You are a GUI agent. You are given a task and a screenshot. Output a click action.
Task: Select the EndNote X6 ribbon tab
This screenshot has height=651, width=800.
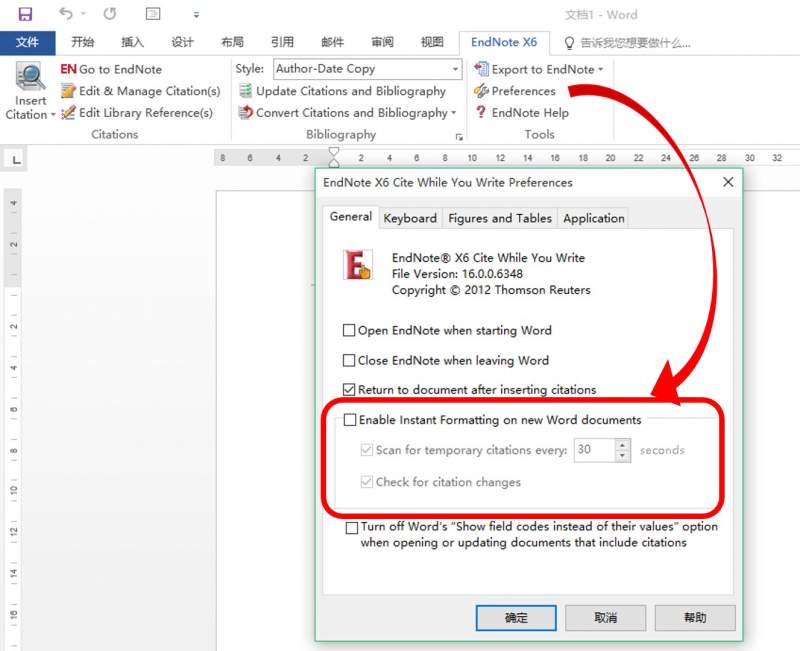coord(504,42)
